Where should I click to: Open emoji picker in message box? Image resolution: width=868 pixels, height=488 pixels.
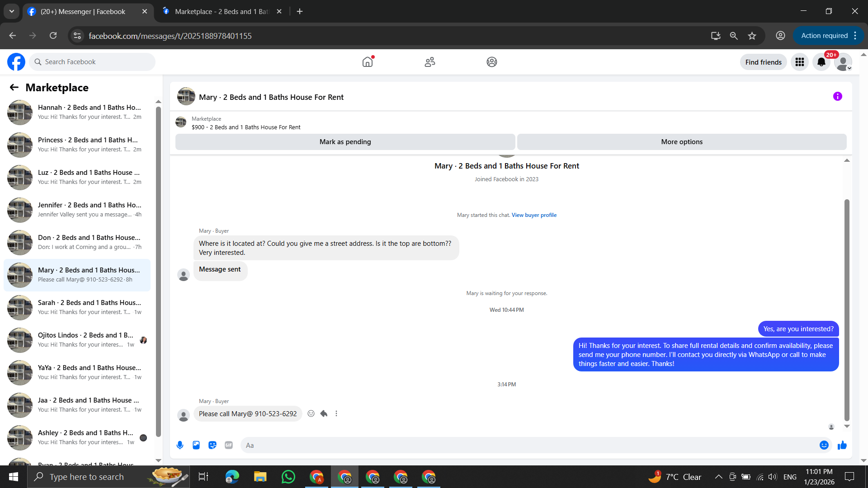click(824, 445)
